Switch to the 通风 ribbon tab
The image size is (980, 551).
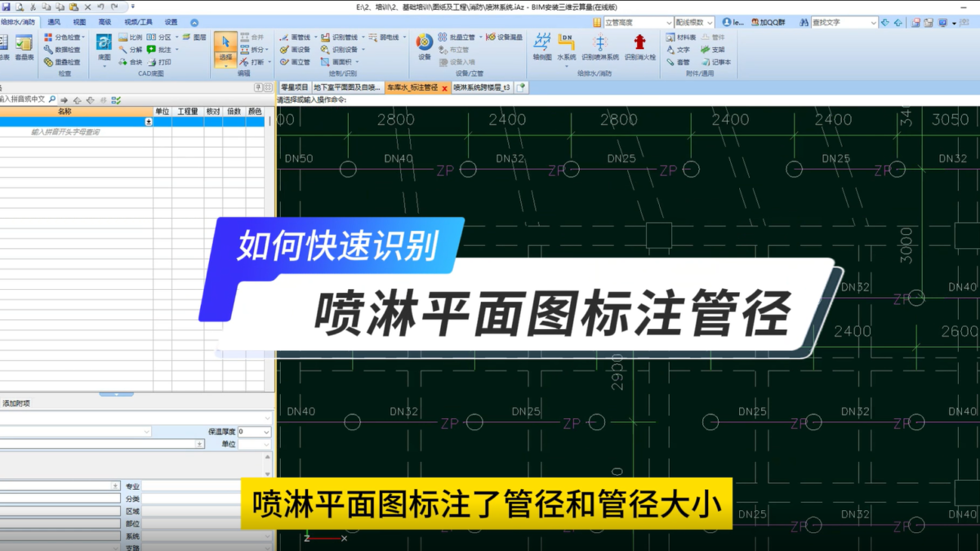[x=54, y=22]
